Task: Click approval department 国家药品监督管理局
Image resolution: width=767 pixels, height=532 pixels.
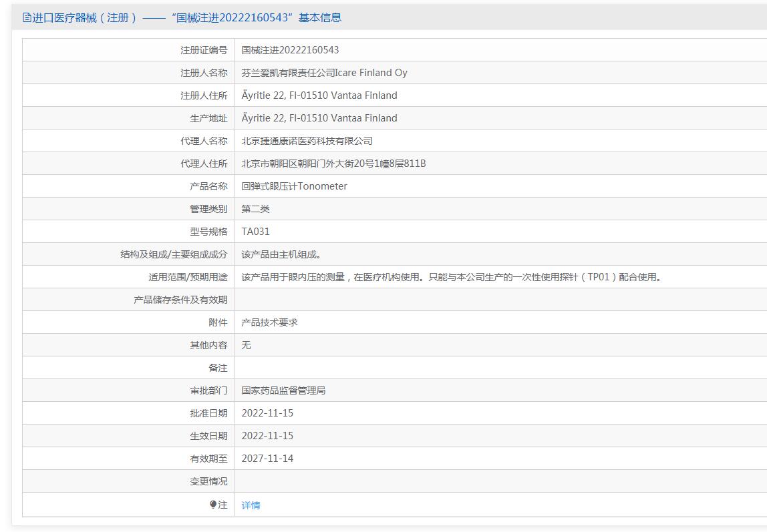Action: [x=284, y=390]
